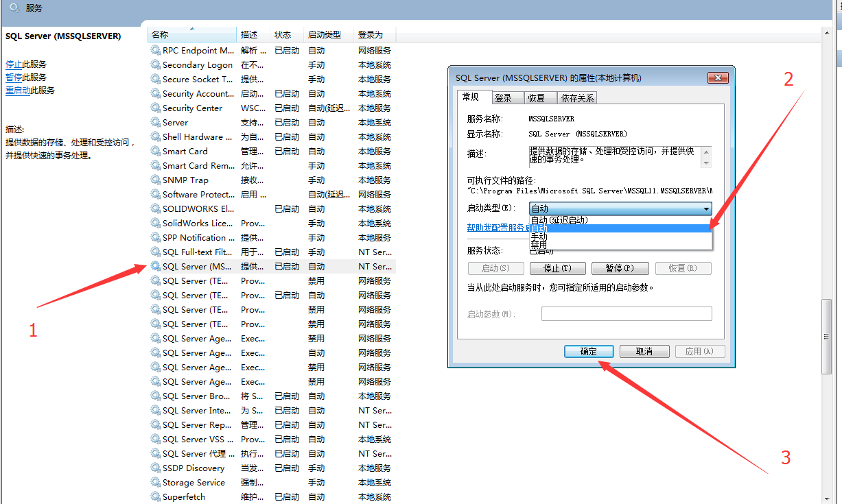
Task: Click the gear icon beside the Server service
Action: coord(156,123)
